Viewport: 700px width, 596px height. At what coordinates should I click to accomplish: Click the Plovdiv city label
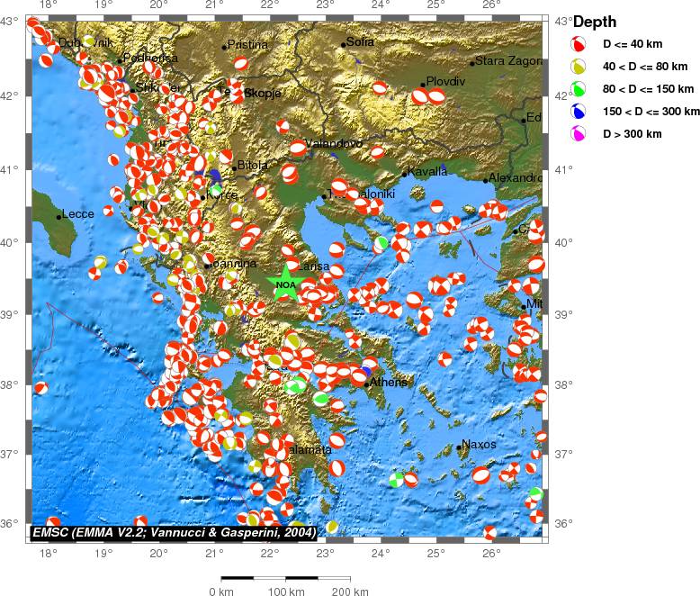pyautogui.click(x=445, y=81)
